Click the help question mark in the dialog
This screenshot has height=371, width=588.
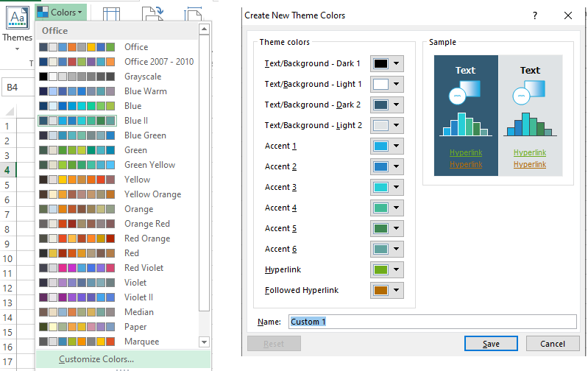point(534,15)
